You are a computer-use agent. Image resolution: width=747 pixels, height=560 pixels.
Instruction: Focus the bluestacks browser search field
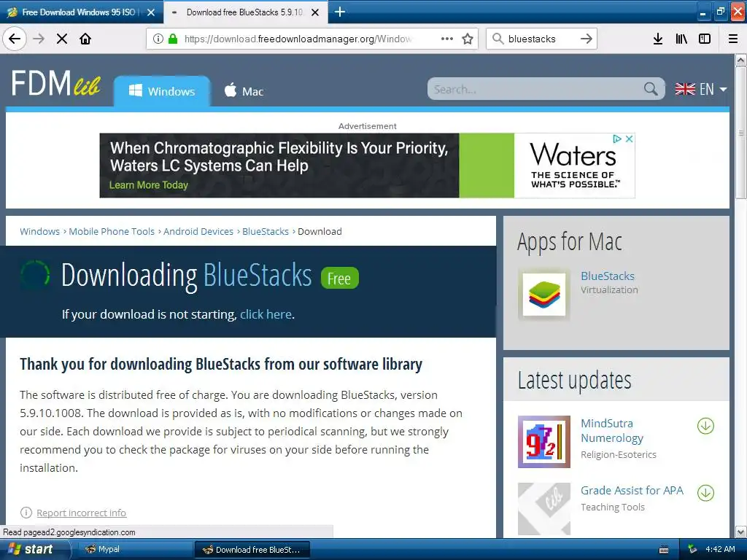(x=541, y=39)
